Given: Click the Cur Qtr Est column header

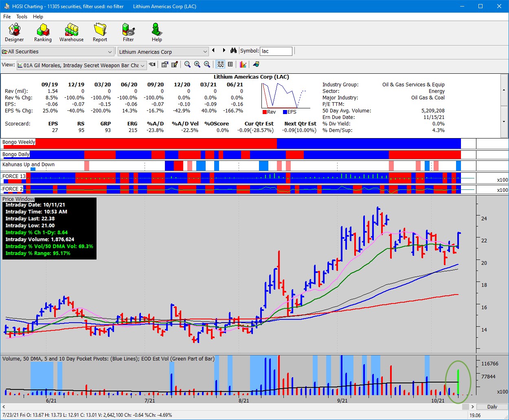Looking at the screenshot, I should click(x=259, y=124).
